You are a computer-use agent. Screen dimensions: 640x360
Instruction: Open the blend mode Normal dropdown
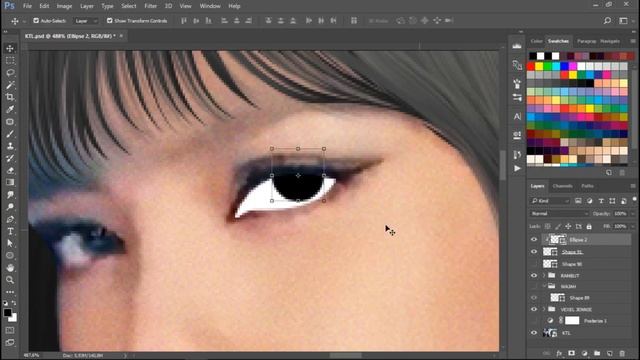559,213
